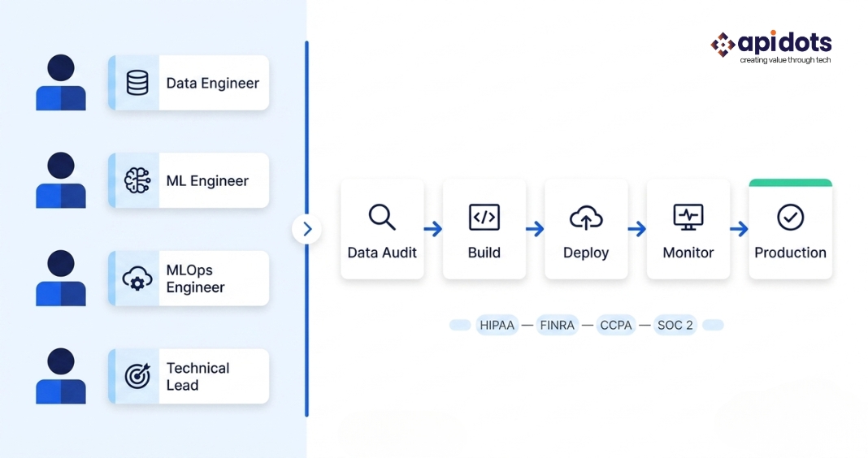Click the apidots diamond logo mark
The width and height of the screenshot is (868, 458).
pos(723,45)
